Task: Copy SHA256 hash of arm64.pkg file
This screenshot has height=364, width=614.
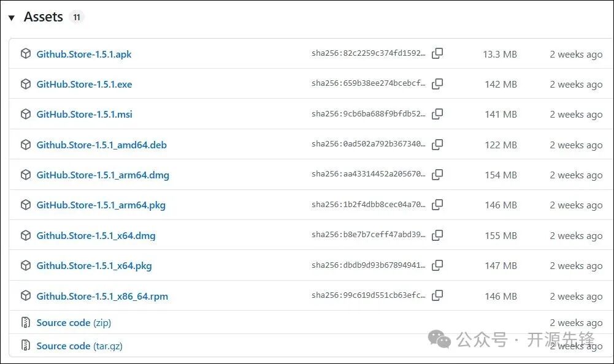Action: coord(437,205)
